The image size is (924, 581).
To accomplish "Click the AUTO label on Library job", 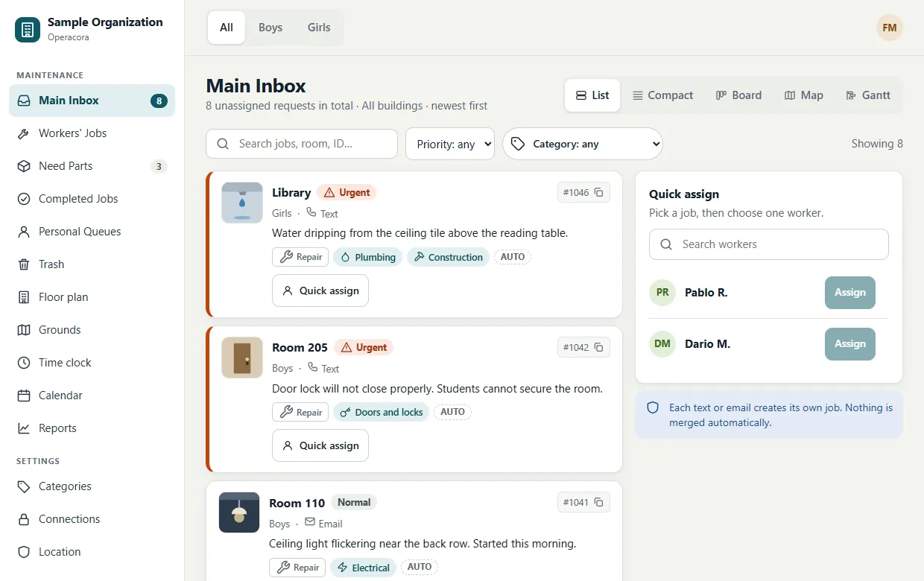I will point(513,257).
